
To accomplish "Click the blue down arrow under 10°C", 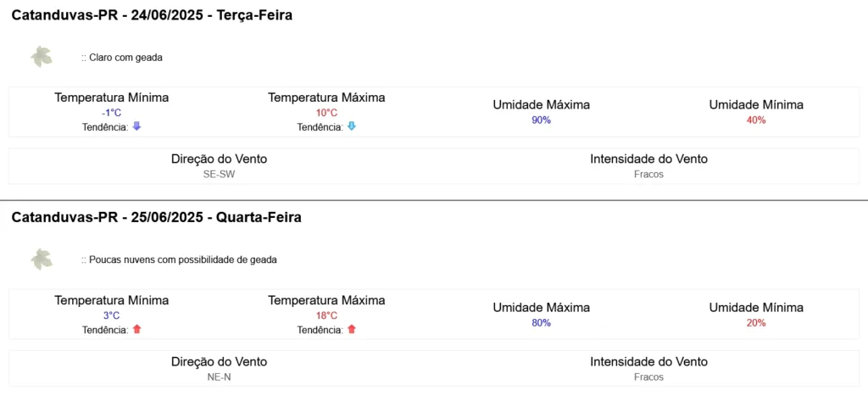I will click(352, 126).
